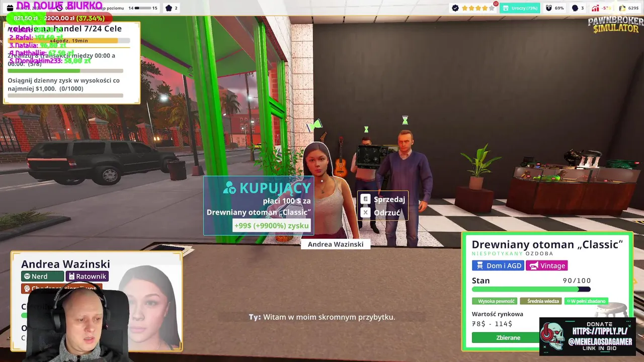Click the Nerd trait tag
The height and width of the screenshot is (362, 644).
[x=42, y=276]
